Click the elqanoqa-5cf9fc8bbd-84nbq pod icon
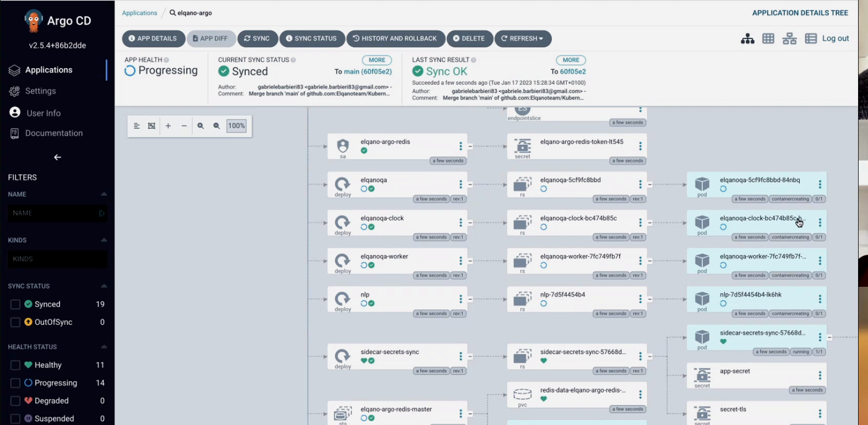This screenshot has height=425, width=868. point(702,184)
